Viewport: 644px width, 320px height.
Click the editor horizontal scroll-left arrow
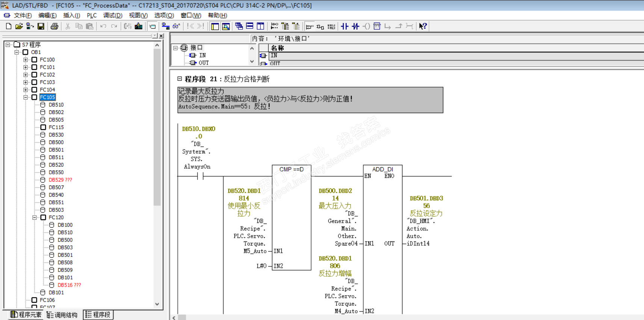pos(174,317)
